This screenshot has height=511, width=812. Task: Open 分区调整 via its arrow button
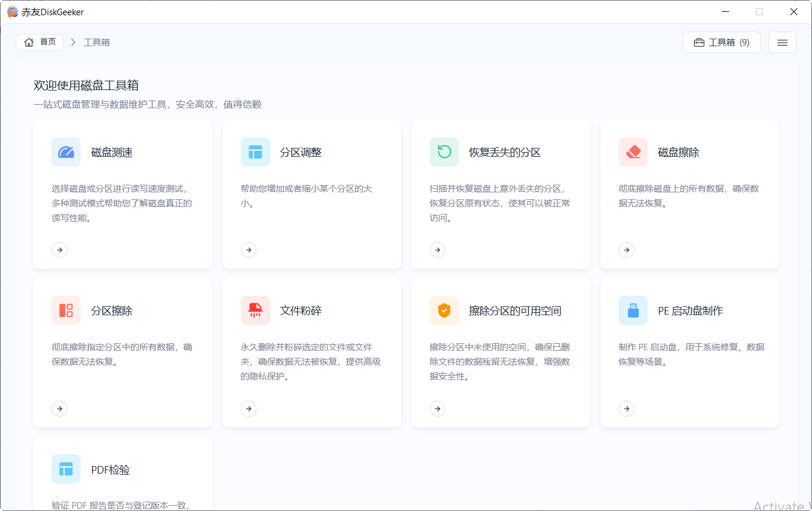coord(249,250)
